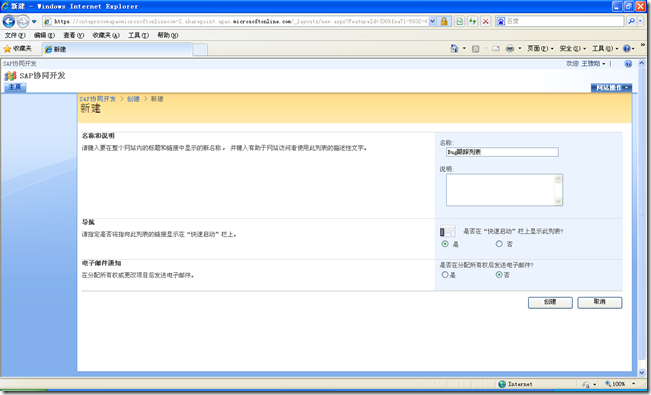Click the Read Mail envelope icon
Screen dimensions: 651x395
496,49
